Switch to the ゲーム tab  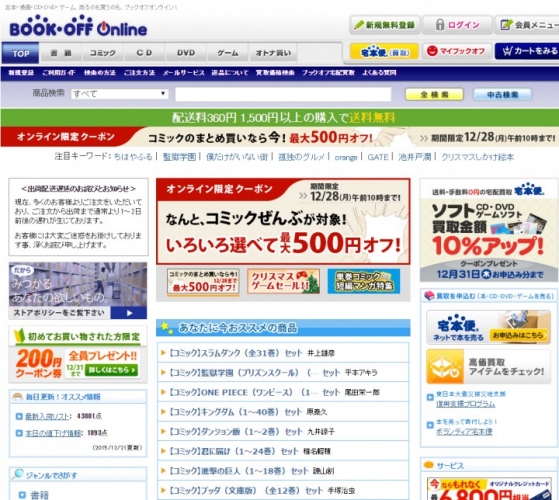228,53
